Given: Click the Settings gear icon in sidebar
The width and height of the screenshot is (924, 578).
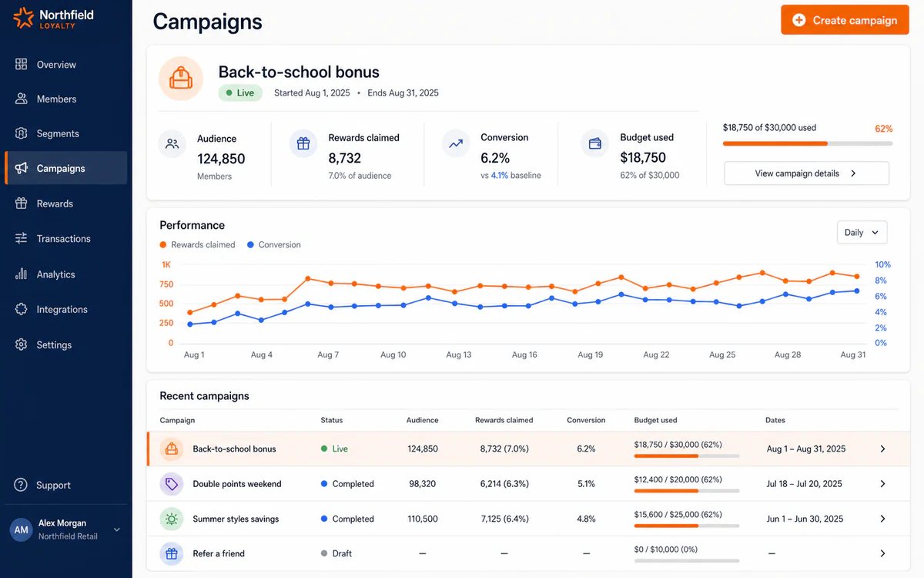Looking at the screenshot, I should [22, 344].
